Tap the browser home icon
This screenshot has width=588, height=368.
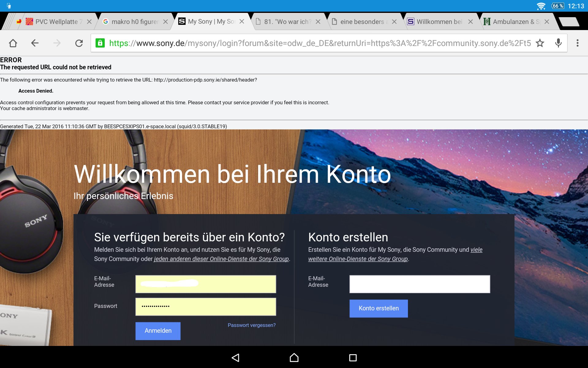(13, 43)
